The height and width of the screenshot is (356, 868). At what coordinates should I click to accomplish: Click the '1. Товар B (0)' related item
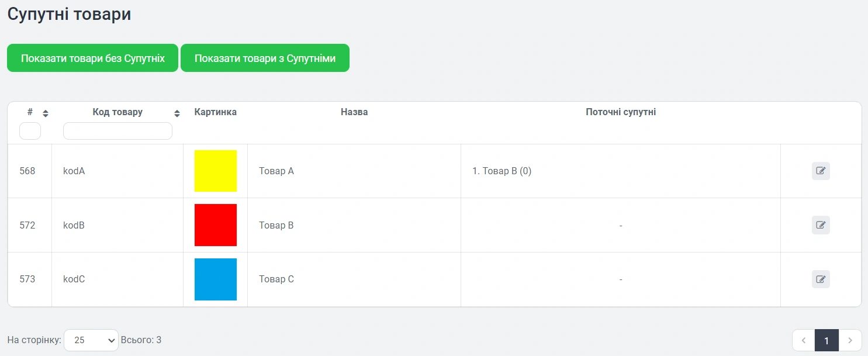pyautogui.click(x=502, y=171)
